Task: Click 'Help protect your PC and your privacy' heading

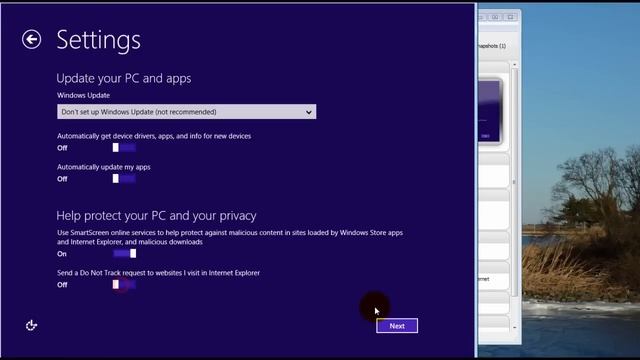Action: point(156,216)
